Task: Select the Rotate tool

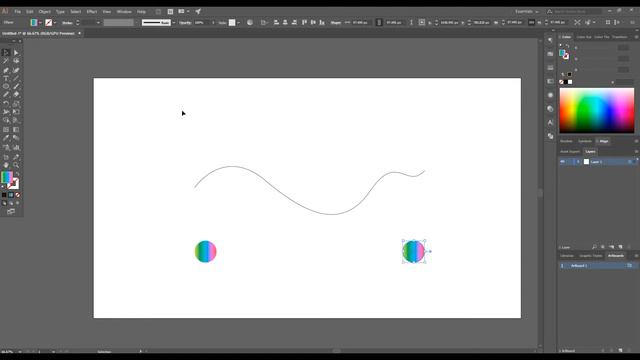Action: [6, 103]
